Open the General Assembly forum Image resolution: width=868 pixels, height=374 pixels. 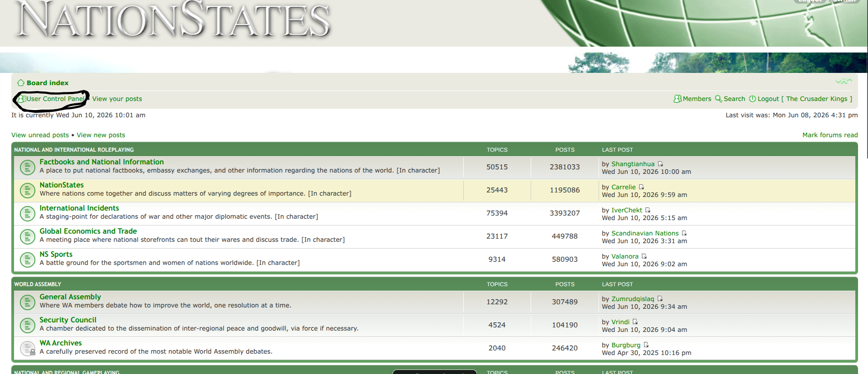(70, 297)
